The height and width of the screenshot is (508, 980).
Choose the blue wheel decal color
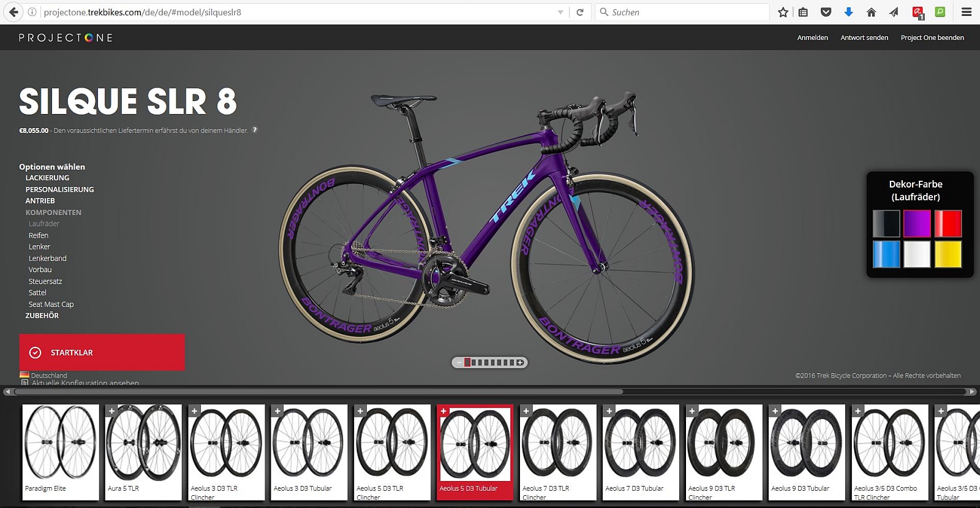click(886, 254)
